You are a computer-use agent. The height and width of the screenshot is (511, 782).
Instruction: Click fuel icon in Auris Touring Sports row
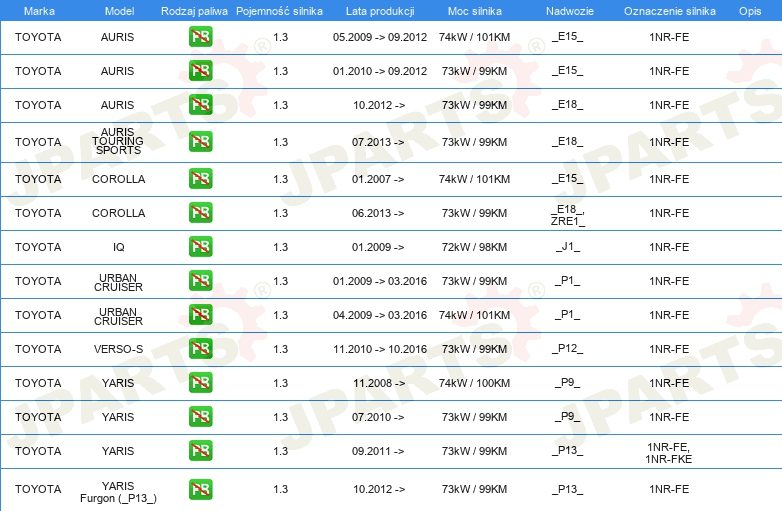coord(200,142)
